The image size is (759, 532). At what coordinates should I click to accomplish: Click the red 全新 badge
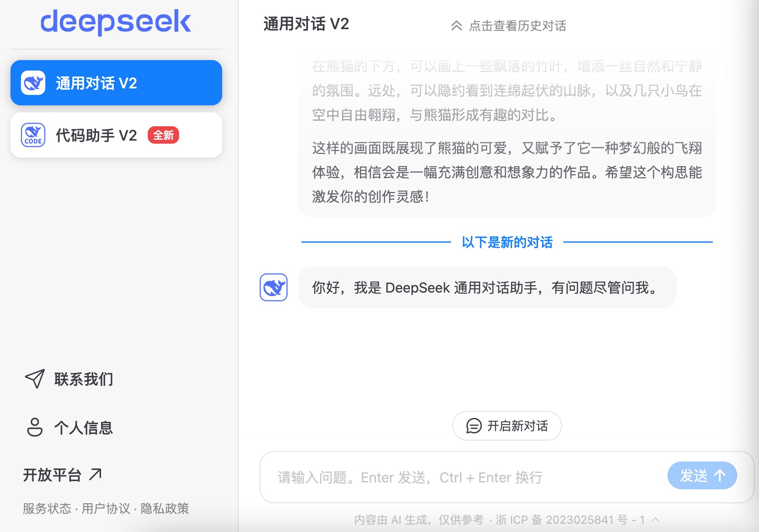tap(163, 135)
